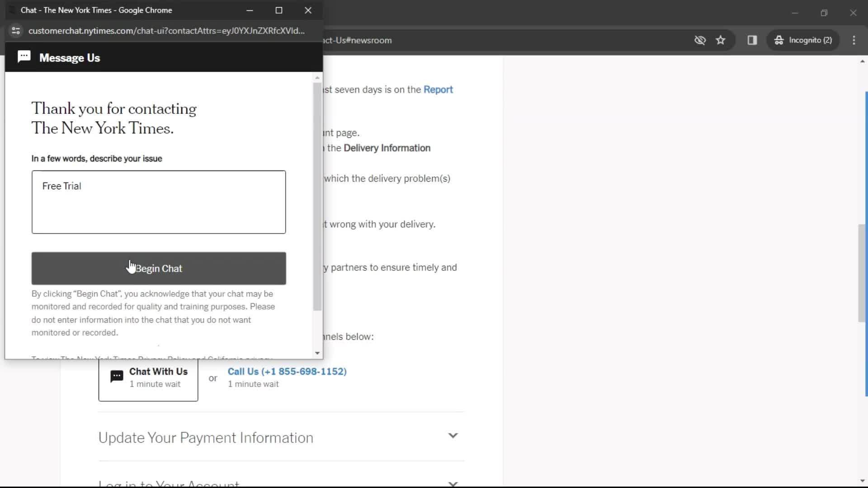Click the 'Message Us' header title

70,58
